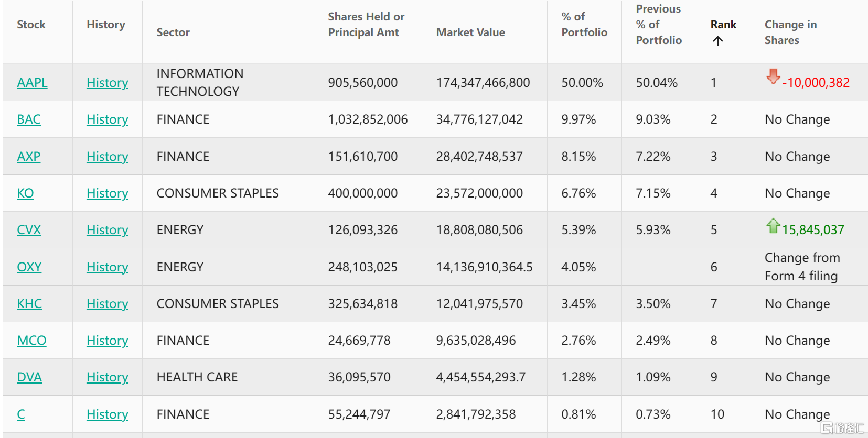View History for the C holding
Screen dimensions: 868x438
pos(107,414)
